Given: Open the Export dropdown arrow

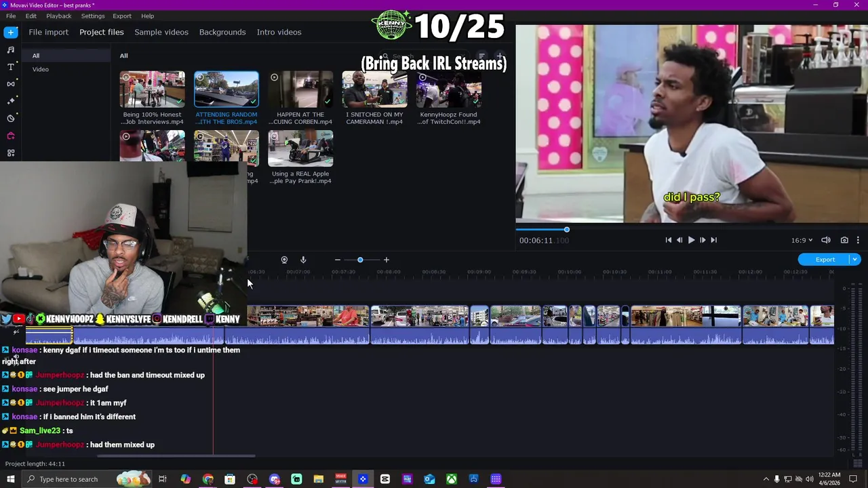Looking at the screenshot, I should pyautogui.click(x=855, y=260).
